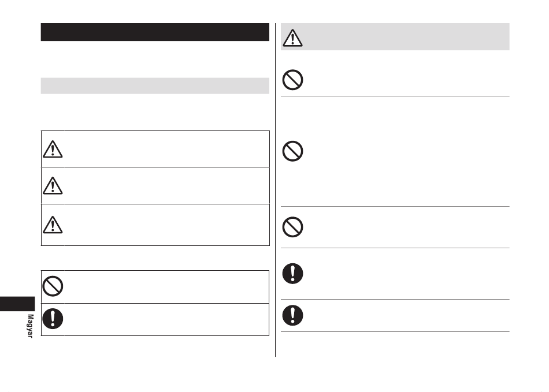
Task: Click the third prohibition symbol in right column
Action: point(292,227)
